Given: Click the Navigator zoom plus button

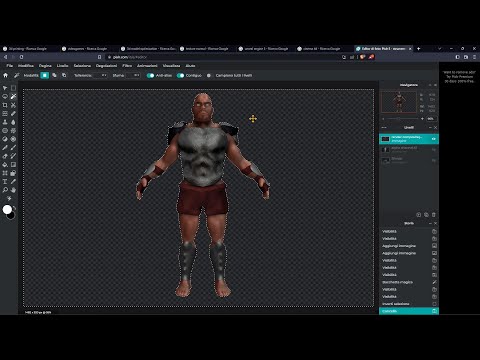Looking at the screenshot, I should [x=422, y=119].
